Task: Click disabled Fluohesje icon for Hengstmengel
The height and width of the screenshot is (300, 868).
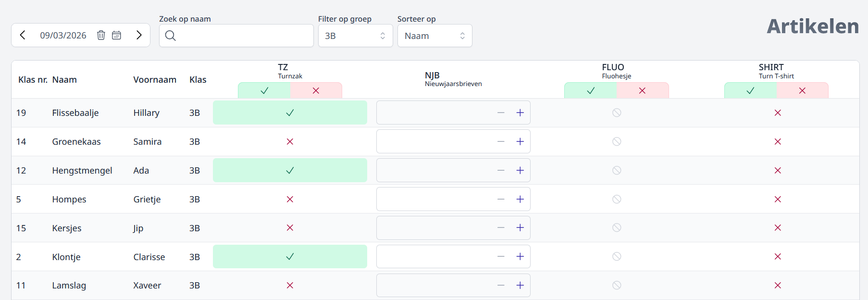Action: point(617,170)
